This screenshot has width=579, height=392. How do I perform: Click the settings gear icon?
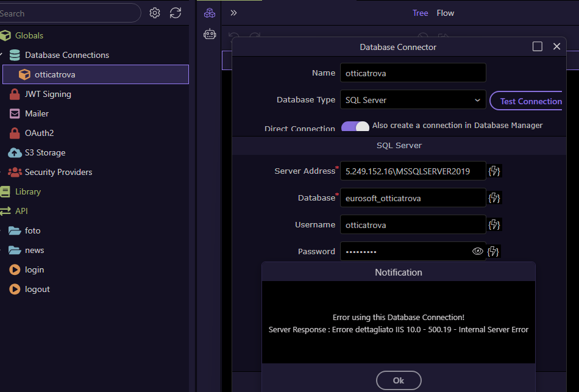point(155,13)
